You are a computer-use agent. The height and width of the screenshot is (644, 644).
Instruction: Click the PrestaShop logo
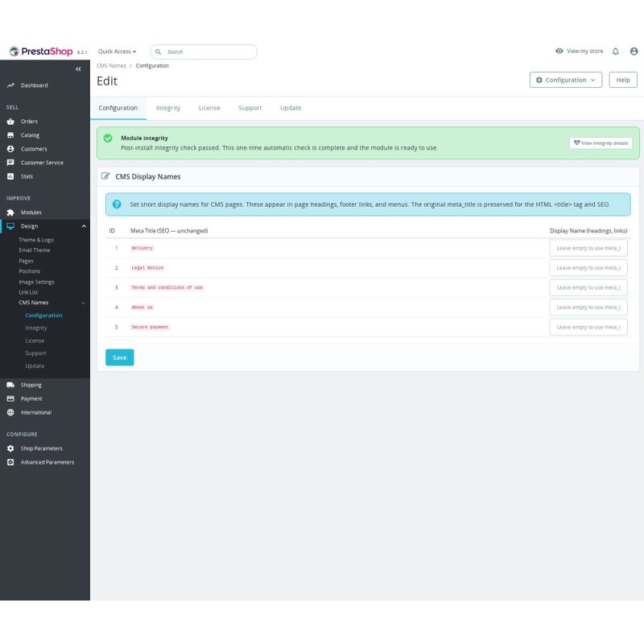point(41,52)
